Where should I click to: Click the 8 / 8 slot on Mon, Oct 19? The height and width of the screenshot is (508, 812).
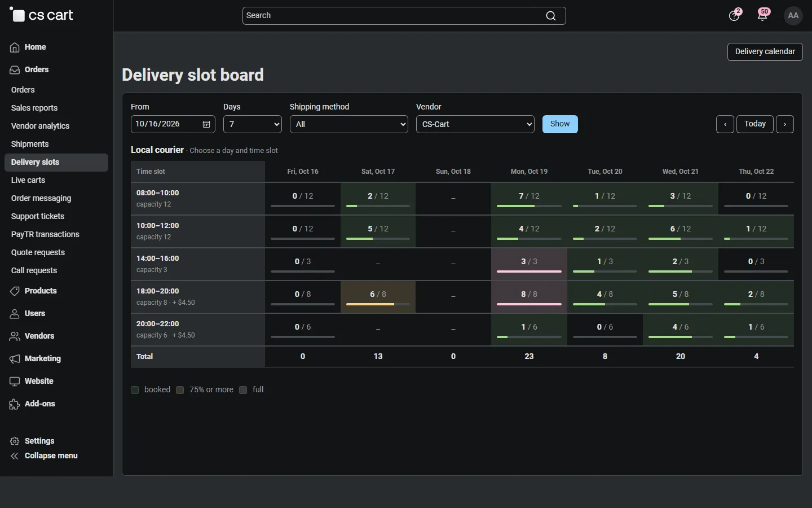[x=529, y=297]
